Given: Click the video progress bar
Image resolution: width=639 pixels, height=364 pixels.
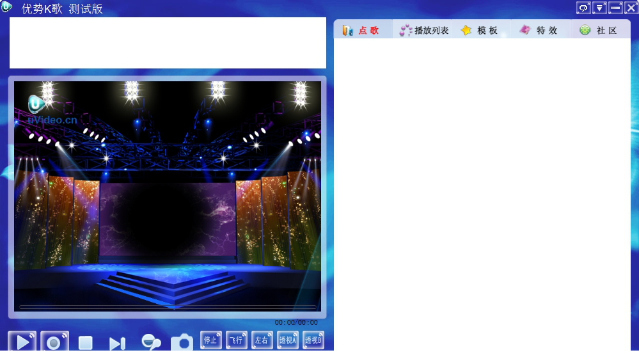Looking at the screenshot, I should [x=168, y=307].
